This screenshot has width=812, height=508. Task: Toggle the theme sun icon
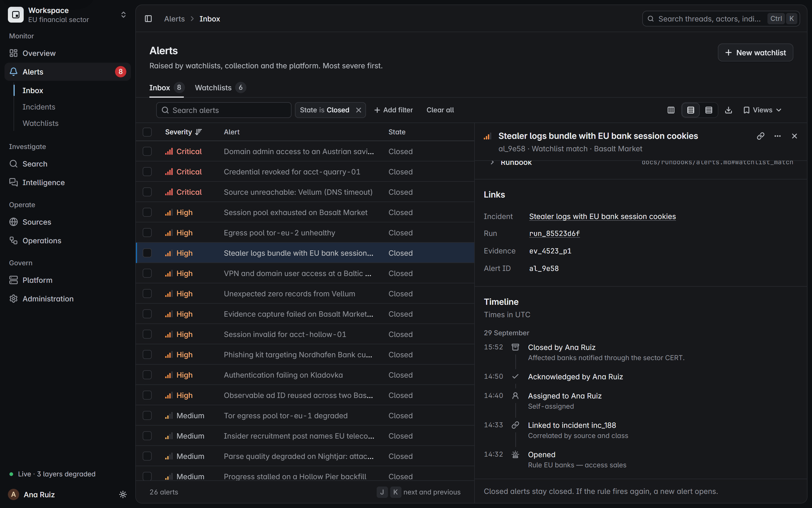(x=123, y=494)
